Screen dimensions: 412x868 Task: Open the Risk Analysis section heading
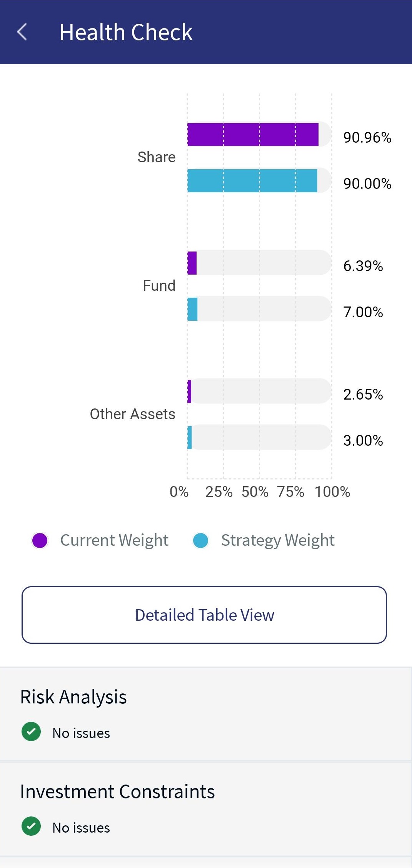[73, 697]
